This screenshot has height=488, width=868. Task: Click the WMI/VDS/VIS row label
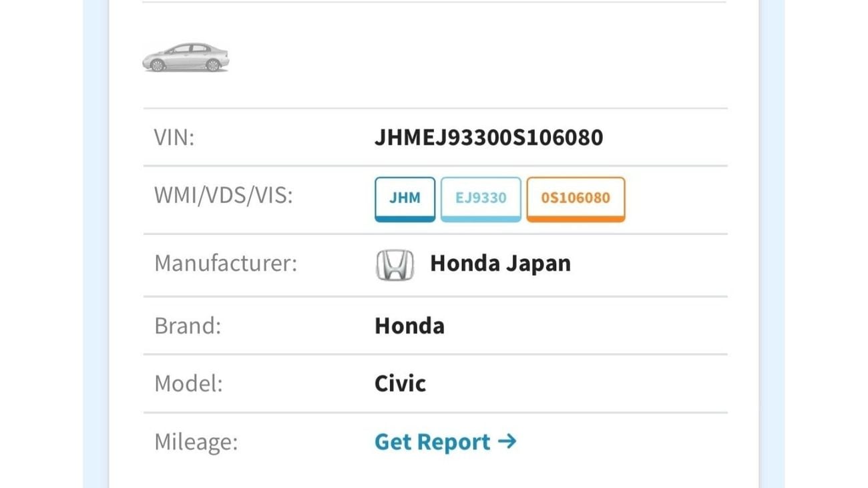point(223,196)
